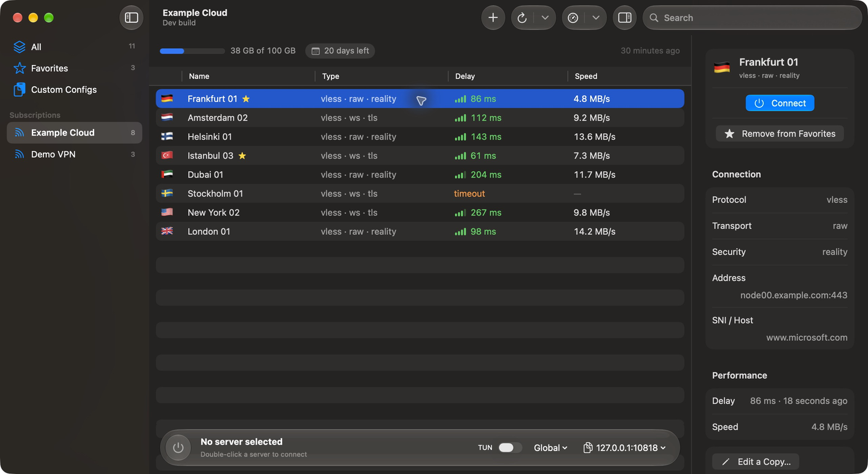Screen dimensions: 868x474
Task: Click the All layers icon in sidebar
Action: click(x=19, y=47)
